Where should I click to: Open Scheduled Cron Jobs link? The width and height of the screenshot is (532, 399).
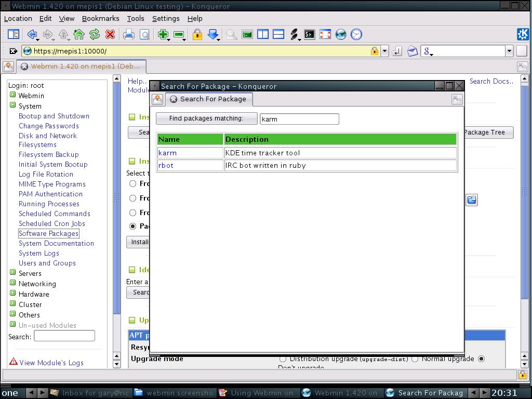(x=52, y=223)
